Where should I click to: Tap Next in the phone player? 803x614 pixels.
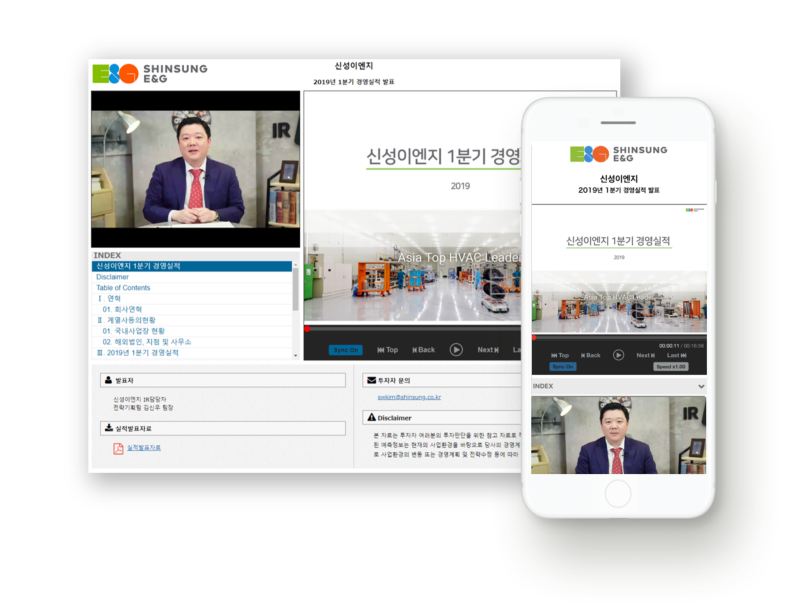click(645, 355)
